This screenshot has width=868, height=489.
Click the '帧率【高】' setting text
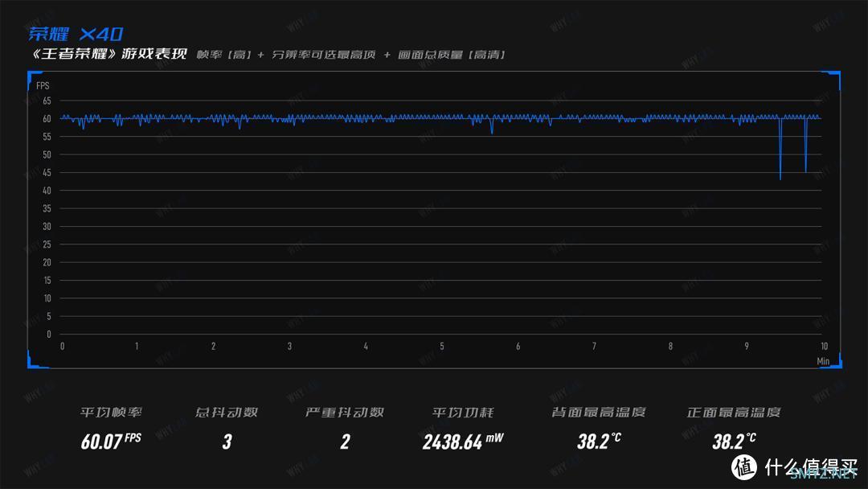[224, 54]
